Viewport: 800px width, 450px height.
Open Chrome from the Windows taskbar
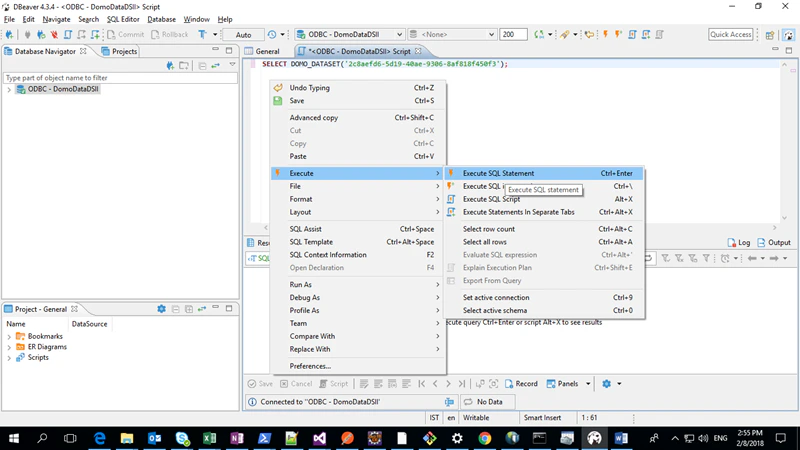point(485,438)
